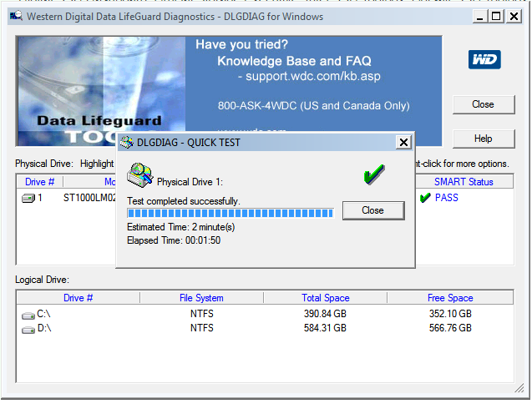Screen dimensions: 532x404
Task: Select the D:\ logical drive row
Action: [x=265, y=328]
